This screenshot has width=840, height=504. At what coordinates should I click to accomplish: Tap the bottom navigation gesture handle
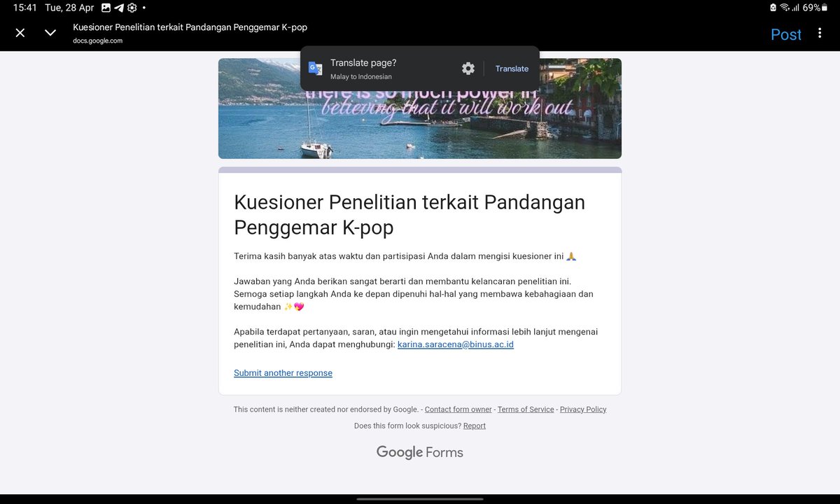[420, 499]
